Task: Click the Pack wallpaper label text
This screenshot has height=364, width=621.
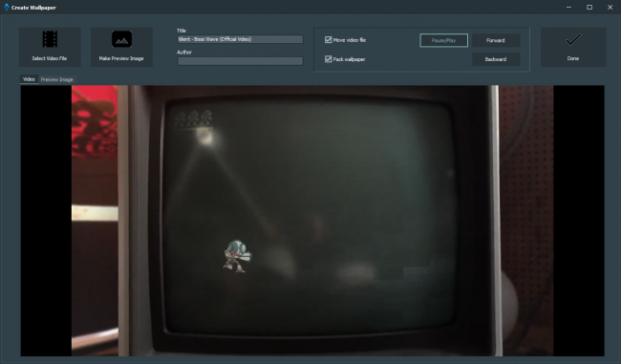Action: tap(349, 59)
